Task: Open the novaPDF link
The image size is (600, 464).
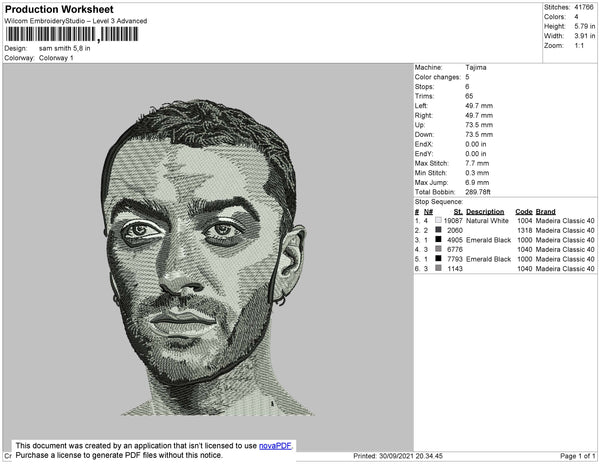Action: 275,446
